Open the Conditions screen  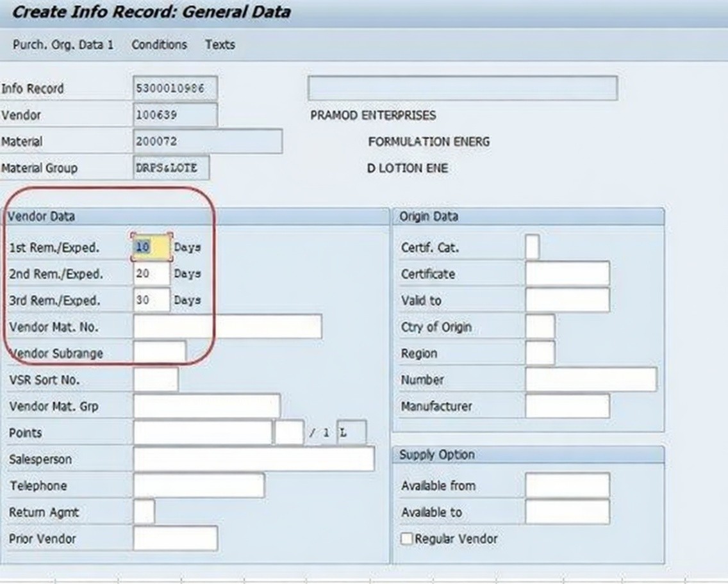coord(159,45)
